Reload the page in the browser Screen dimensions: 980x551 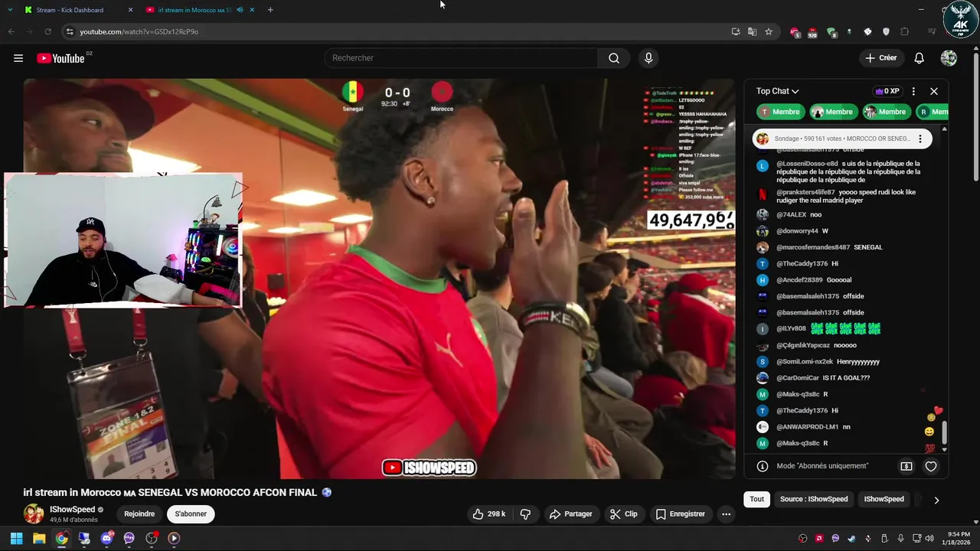47,31
